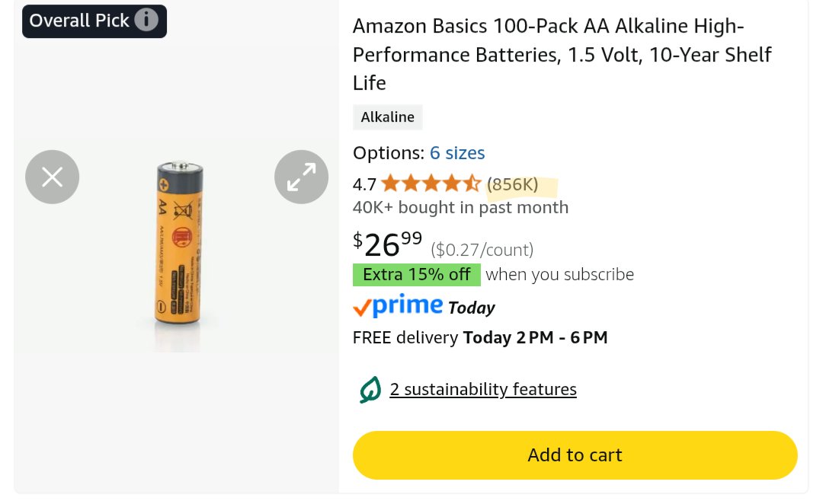
Task: Select the Alkaline tag
Action: (x=387, y=117)
